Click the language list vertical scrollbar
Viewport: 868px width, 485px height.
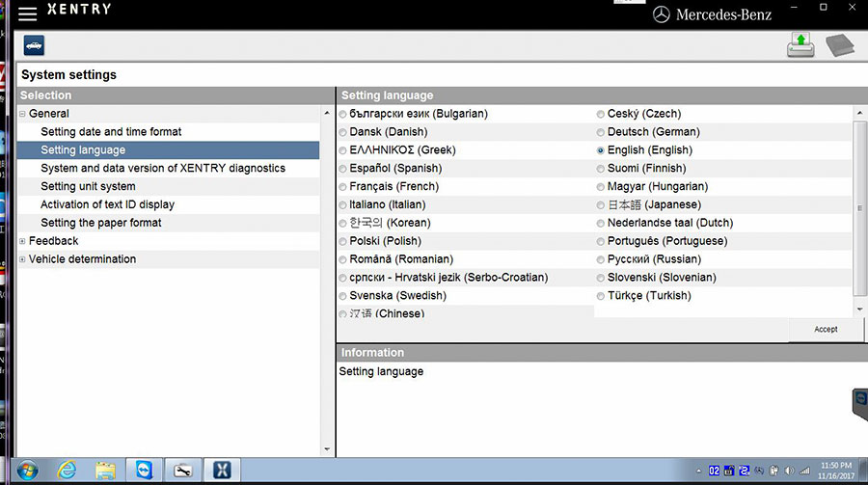860,207
